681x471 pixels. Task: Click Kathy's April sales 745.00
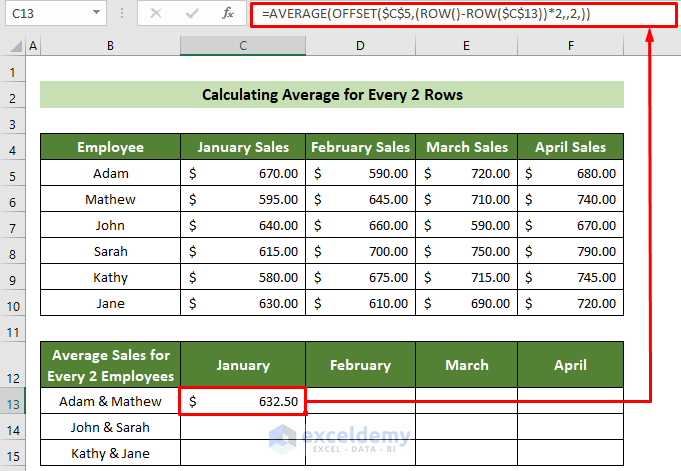(570, 277)
